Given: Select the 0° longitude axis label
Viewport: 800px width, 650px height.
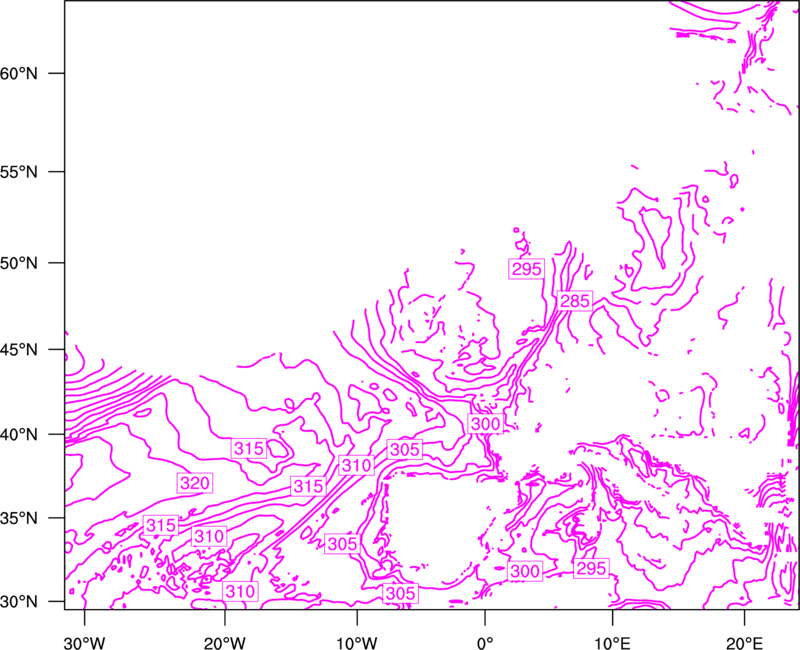Looking at the screenshot, I should point(485,643).
